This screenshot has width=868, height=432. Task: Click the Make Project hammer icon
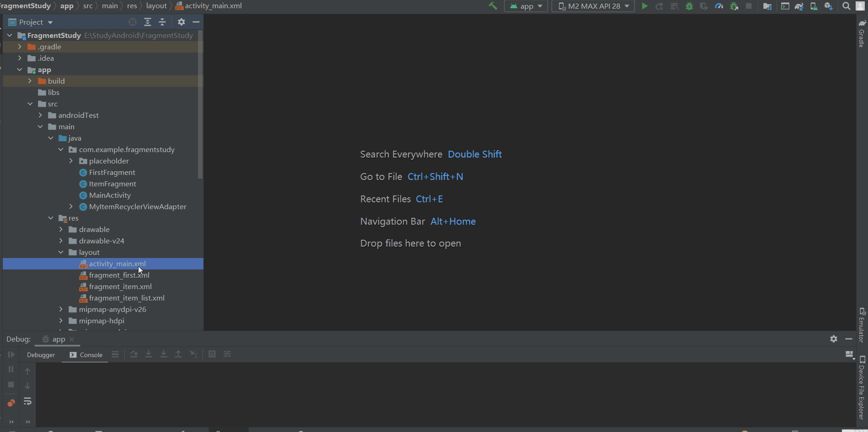tap(493, 6)
